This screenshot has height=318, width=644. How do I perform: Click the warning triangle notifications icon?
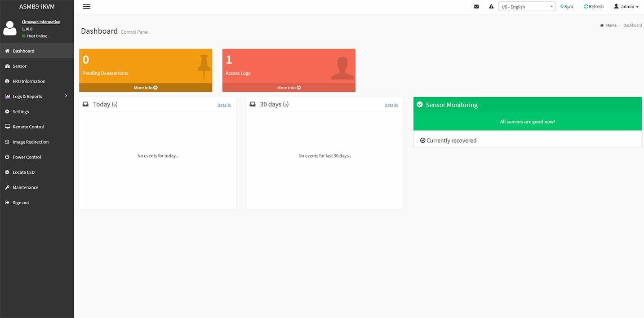[491, 7]
